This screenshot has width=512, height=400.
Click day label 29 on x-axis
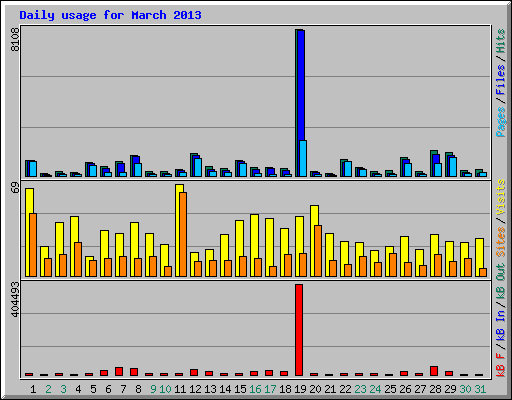pos(450,389)
